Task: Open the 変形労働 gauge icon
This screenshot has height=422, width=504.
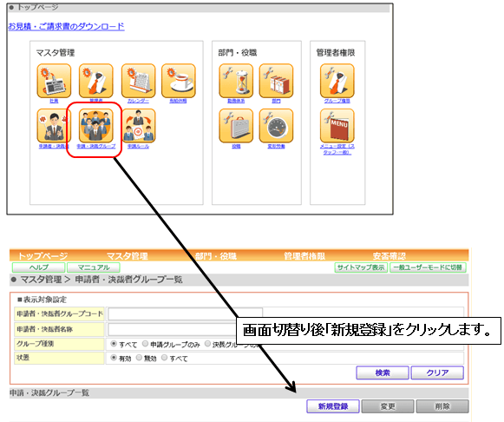Action: 276,126
